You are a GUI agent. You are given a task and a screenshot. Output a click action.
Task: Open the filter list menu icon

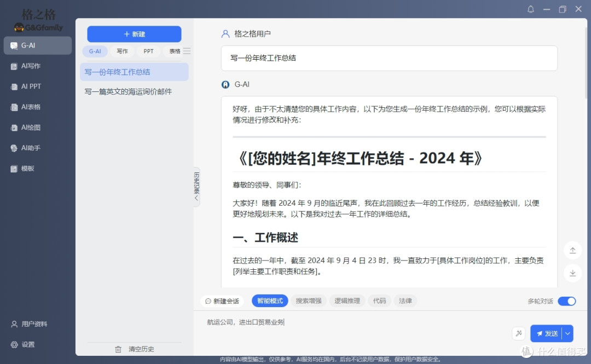[187, 51]
